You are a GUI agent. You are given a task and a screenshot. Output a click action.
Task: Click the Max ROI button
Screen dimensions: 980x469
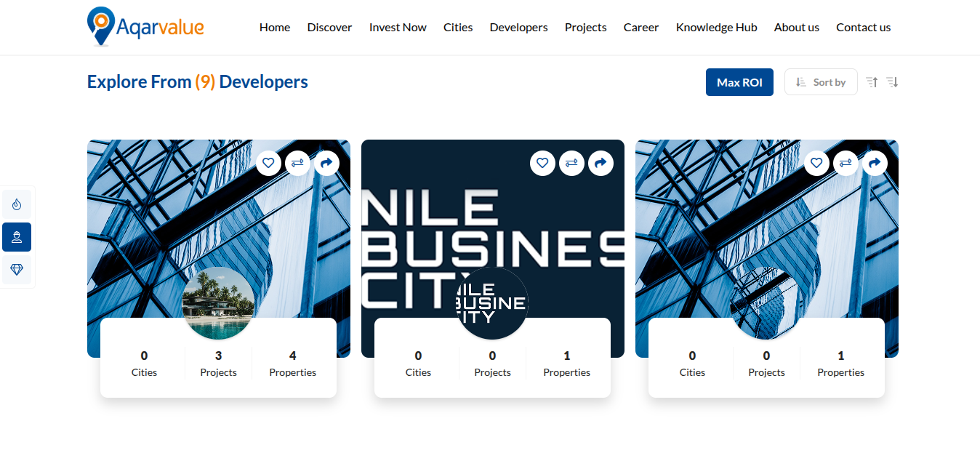[x=739, y=82]
